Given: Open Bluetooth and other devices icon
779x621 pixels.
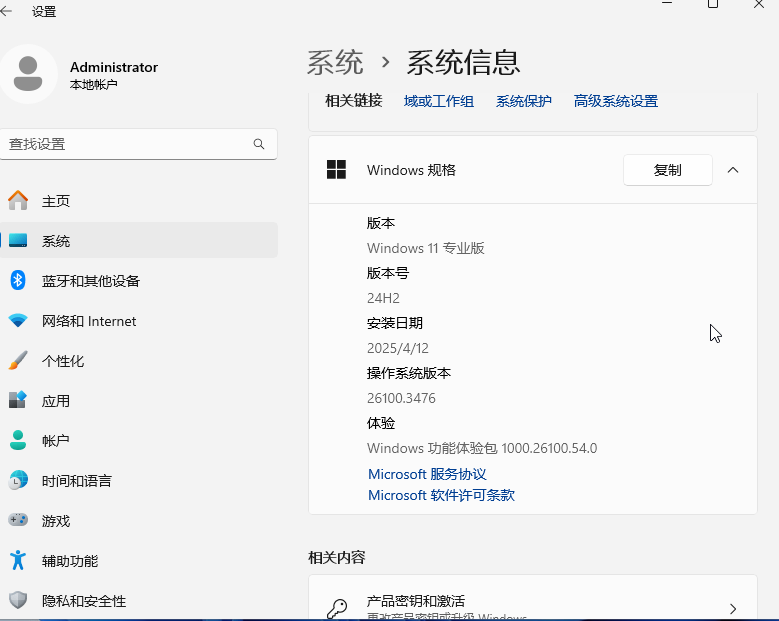Looking at the screenshot, I should pos(18,281).
